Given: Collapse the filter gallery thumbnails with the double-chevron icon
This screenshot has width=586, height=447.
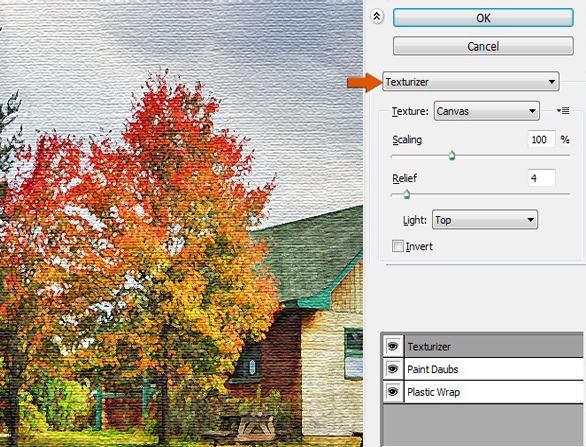Looking at the screenshot, I should pos(377,16).
